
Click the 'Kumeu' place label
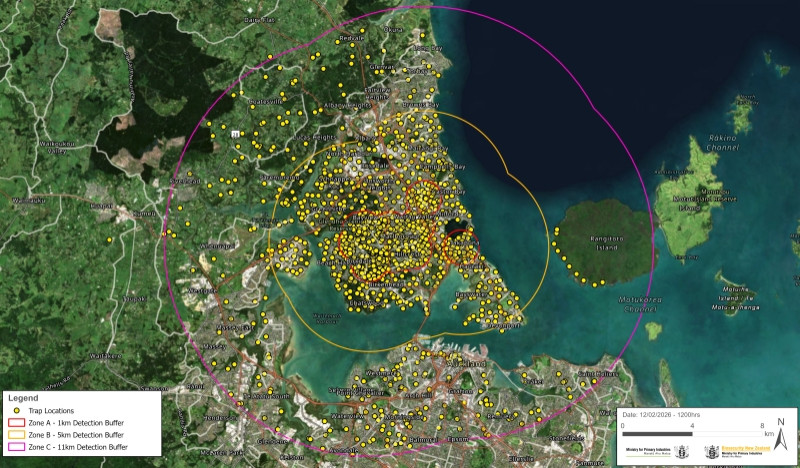tap(144, 213)
